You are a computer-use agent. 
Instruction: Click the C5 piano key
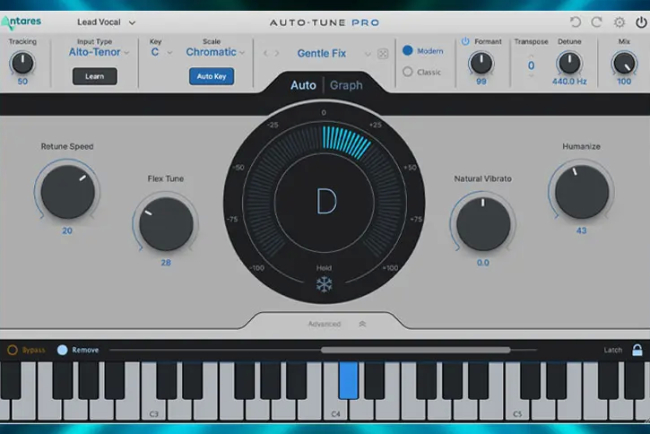(x=517, y=410)
